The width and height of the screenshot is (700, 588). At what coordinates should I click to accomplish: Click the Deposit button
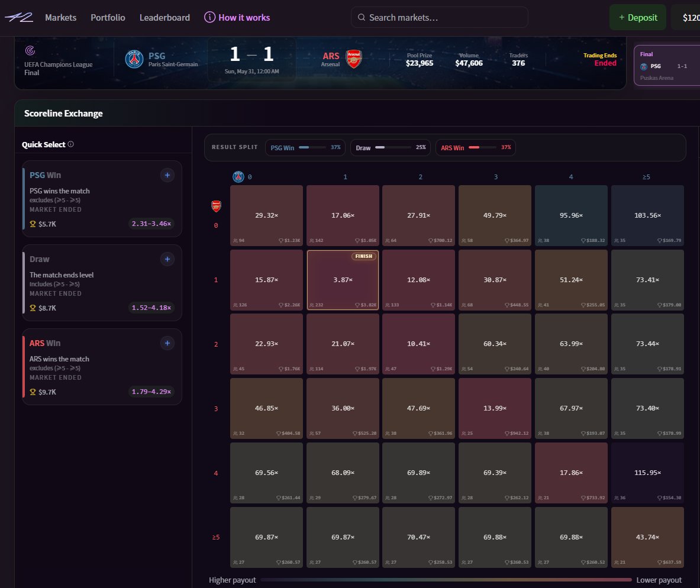pos(637,17)
